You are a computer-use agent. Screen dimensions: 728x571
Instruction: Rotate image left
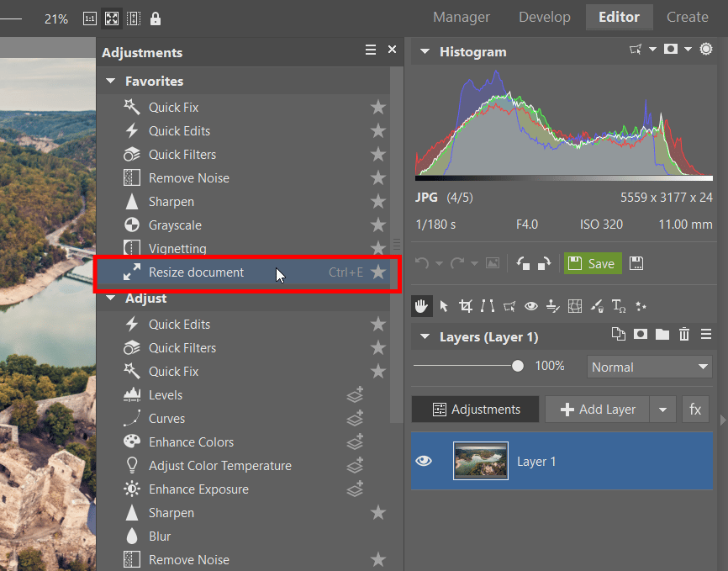pyautogui.click(x=523, y=263)
